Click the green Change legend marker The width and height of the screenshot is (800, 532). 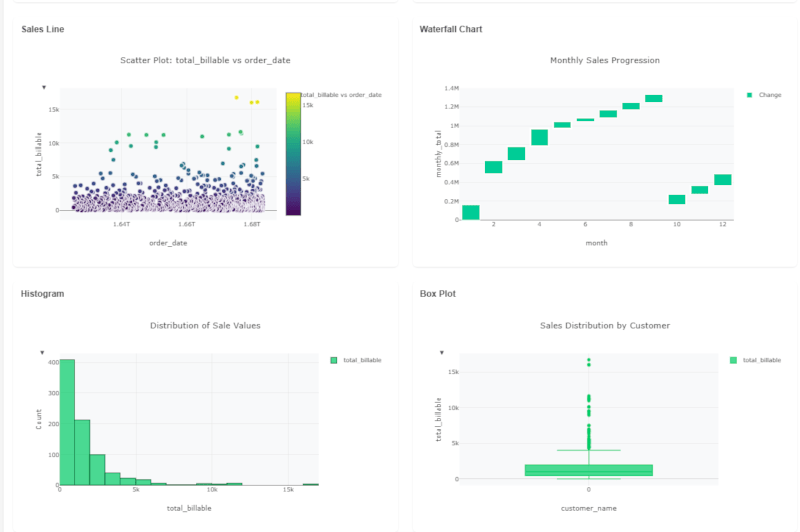pos(749,95)
